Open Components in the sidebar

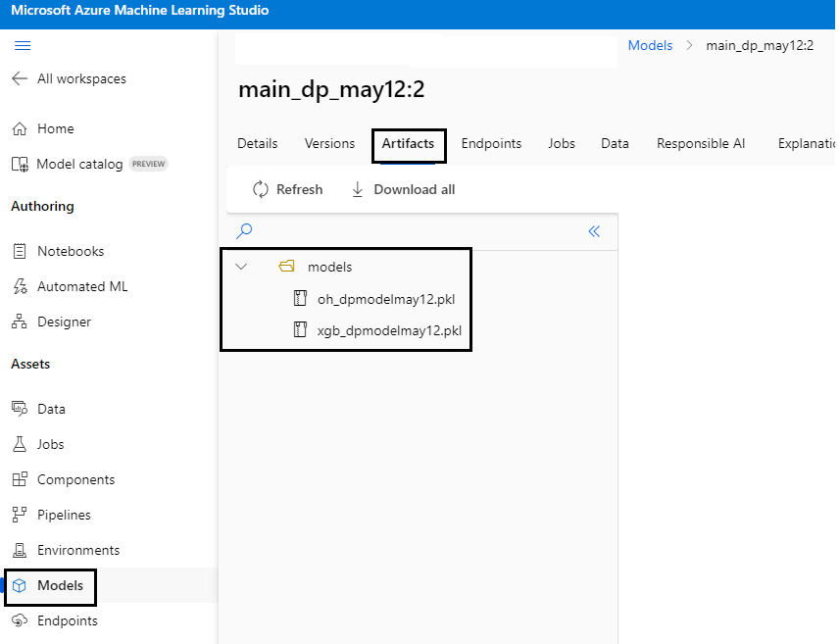point(76,479)
